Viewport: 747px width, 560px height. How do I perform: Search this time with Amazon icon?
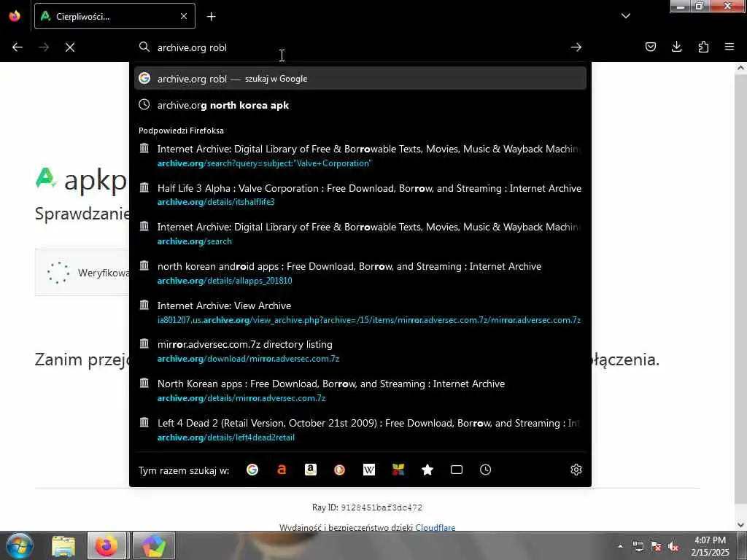pos(311,470)
